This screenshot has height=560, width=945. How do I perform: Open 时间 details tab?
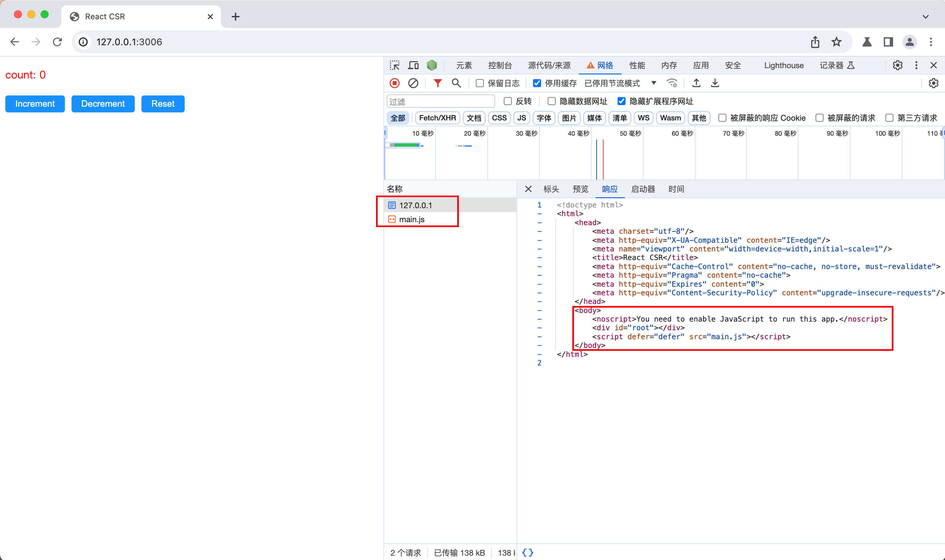tap(676, 189)
